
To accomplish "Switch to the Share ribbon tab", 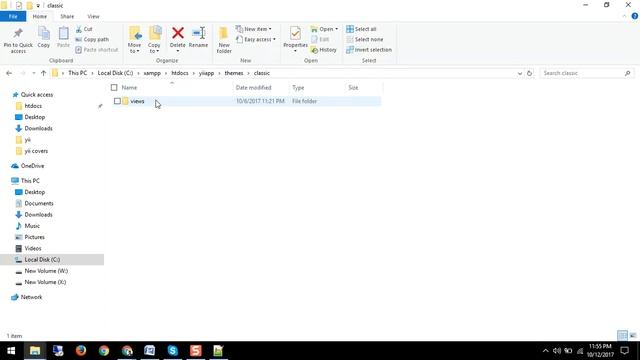I will point(67,16).
